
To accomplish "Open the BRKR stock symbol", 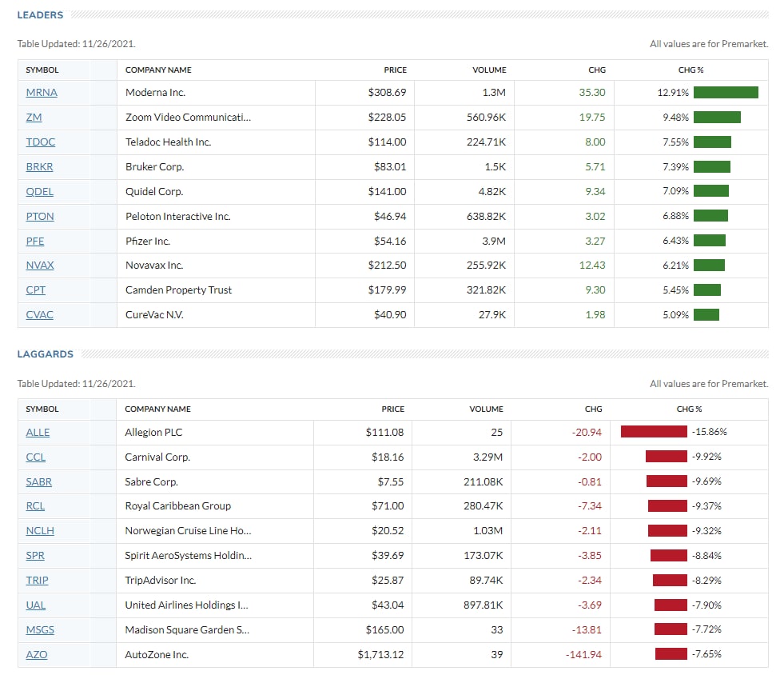I will pyautogui.click(x=39, y=166).
